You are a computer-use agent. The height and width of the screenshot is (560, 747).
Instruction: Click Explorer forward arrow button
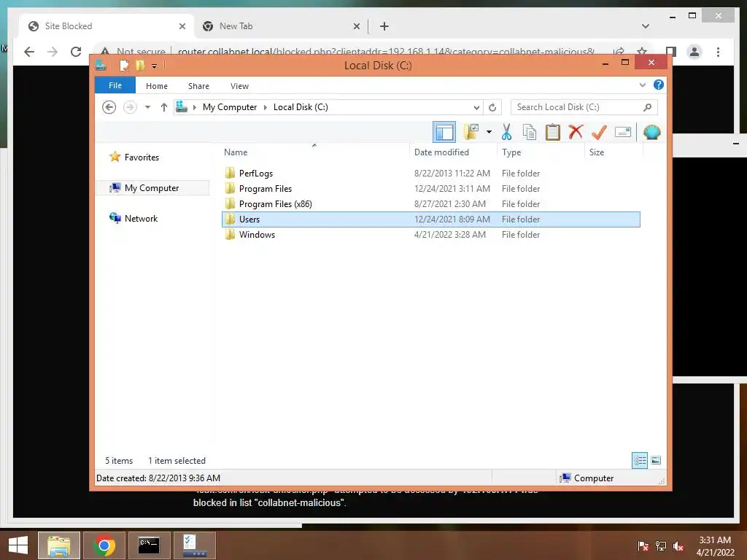(130, 107)
